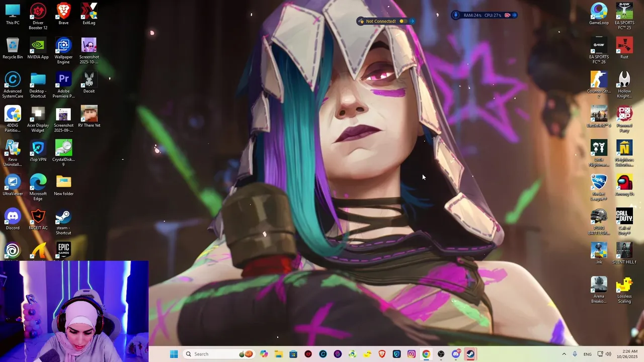Image resolution: width=644 pixels, height=362 pixels.
Task: Click the rocket boost icon in the RAM widget
Action: pyautogui.click(x=456, y=15)
